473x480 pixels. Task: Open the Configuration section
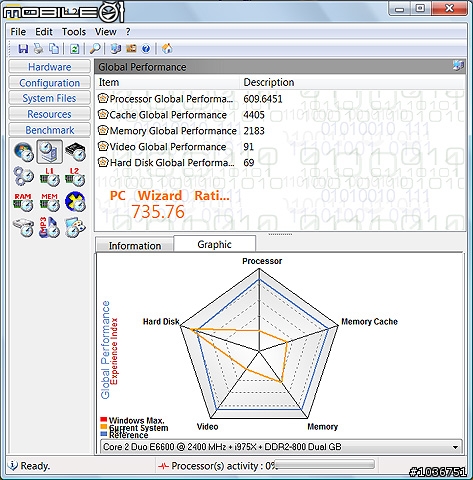[49, 83]
